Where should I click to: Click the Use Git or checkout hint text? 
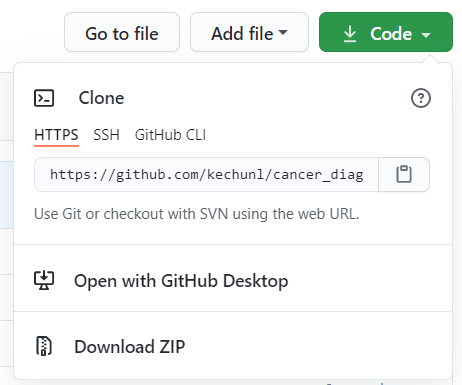click(x=197, y=214)
